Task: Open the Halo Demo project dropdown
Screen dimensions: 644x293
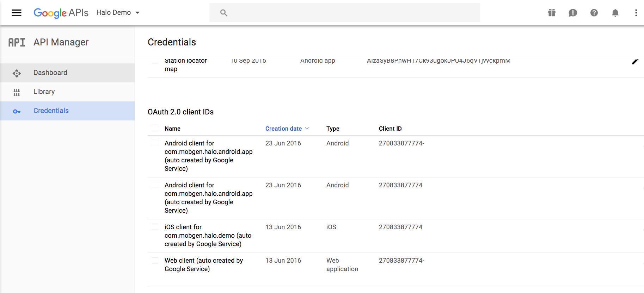Action: click(x=118, y=13)
